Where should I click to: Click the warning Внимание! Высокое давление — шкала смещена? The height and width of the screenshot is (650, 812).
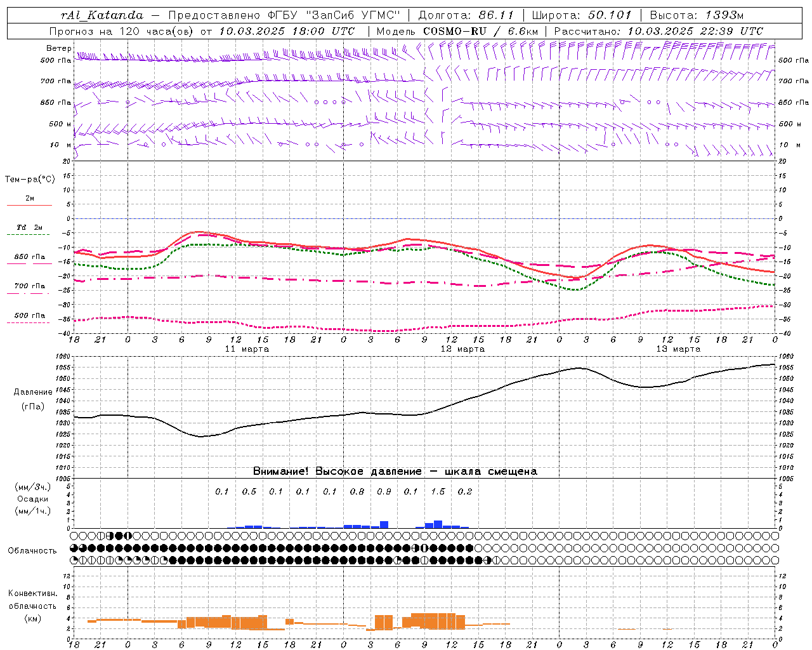pyautogui.click(x=395, y=472)
